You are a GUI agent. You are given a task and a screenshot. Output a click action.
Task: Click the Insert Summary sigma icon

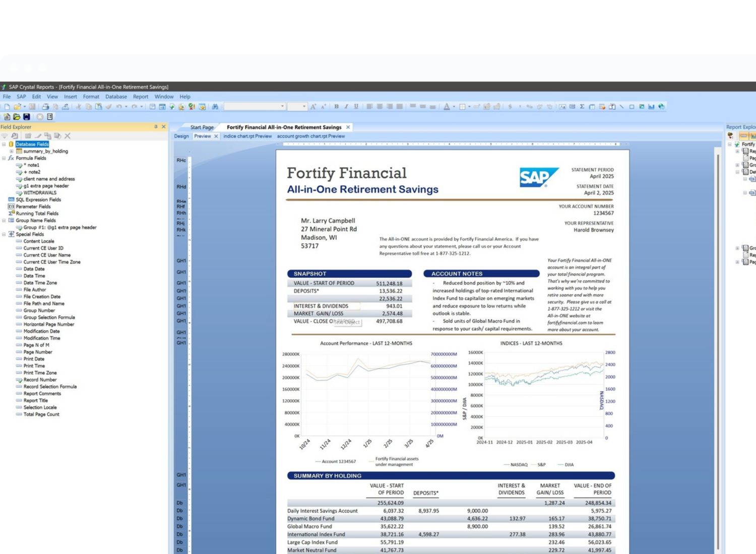[582, 107]
